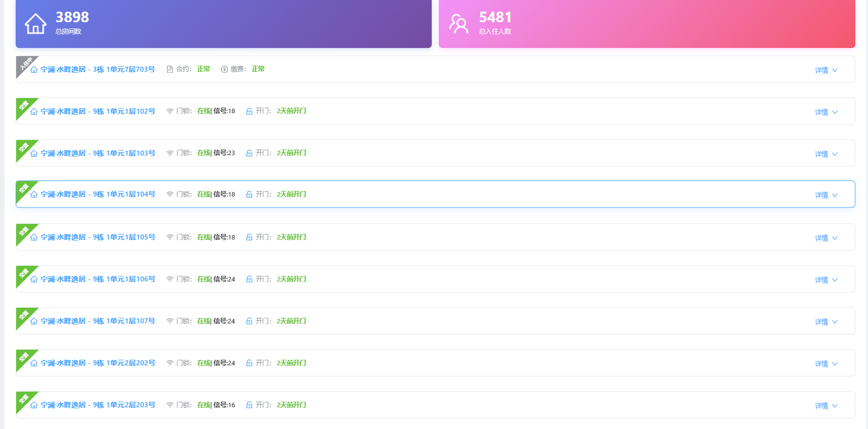Click the open-door padlock icon in 102号 row
Image resolution: width=868 pixels, height=429 pixels.
coord(249,111)
